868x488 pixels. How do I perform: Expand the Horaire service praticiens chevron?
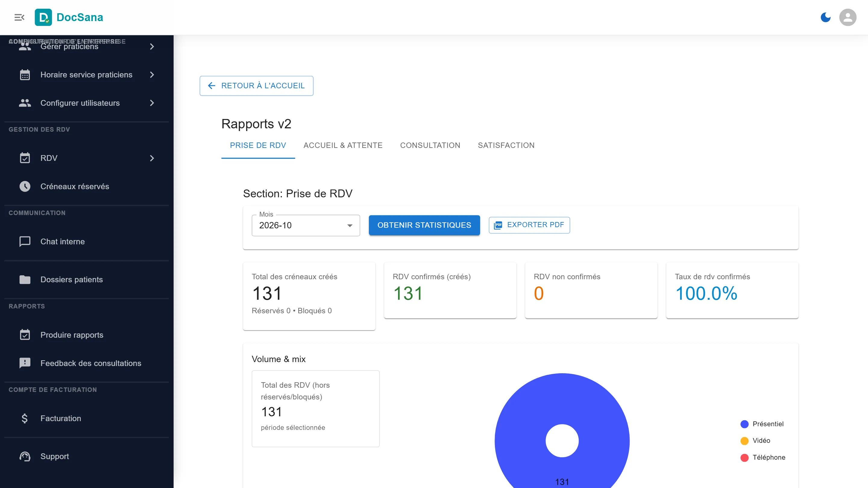(x=152, y=75)
